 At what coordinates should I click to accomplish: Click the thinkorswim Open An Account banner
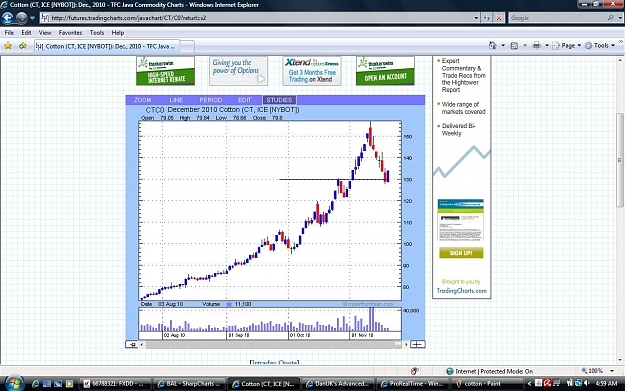pos(385,71)
